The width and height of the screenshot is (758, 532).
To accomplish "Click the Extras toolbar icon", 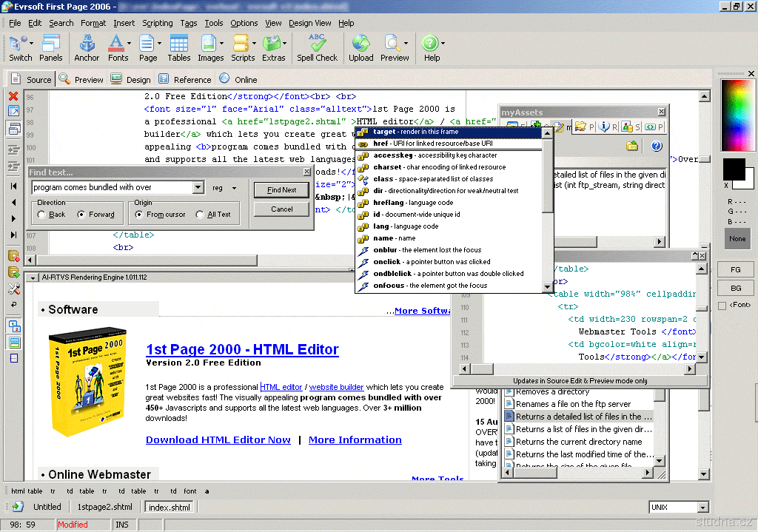I will 273,47.
